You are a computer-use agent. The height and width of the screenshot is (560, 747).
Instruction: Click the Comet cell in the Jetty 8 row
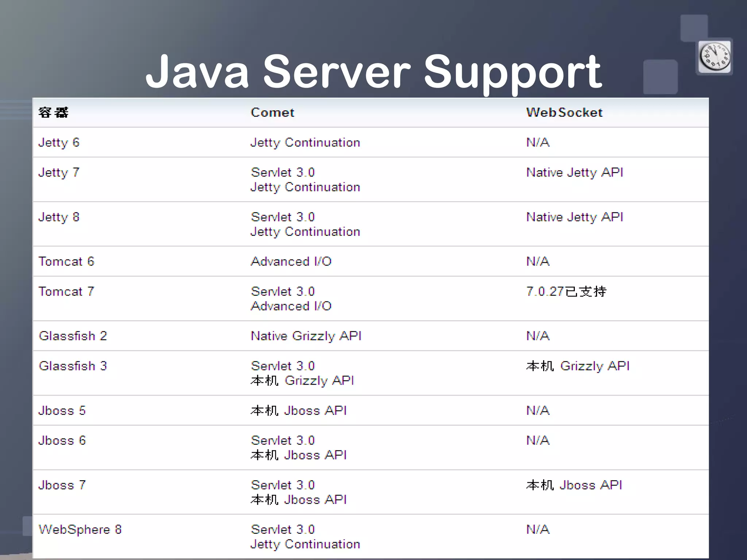click(305, 224)
